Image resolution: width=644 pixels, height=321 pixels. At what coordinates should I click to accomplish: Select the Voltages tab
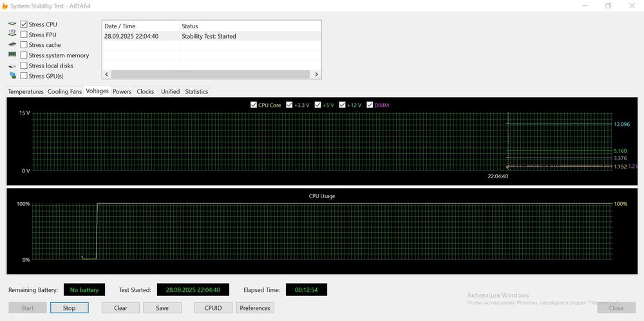97,91
